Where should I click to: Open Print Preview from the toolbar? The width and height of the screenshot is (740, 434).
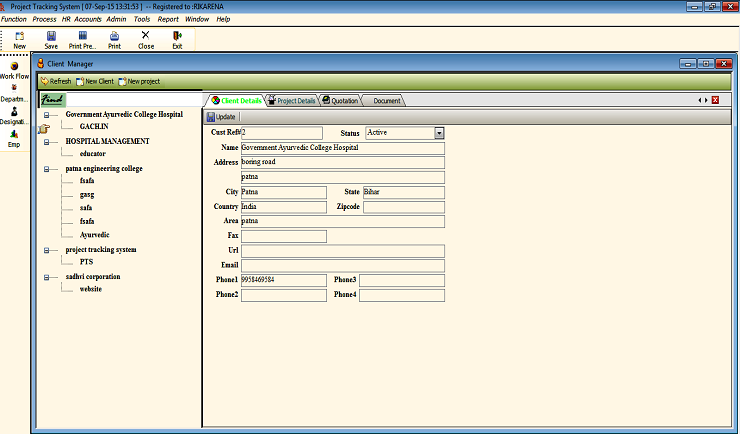(82, 39)
